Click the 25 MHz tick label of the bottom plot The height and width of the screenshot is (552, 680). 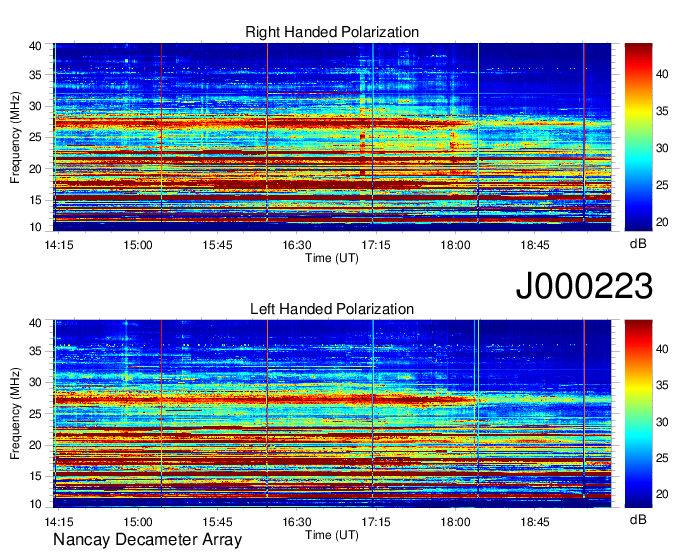[36, 414]
